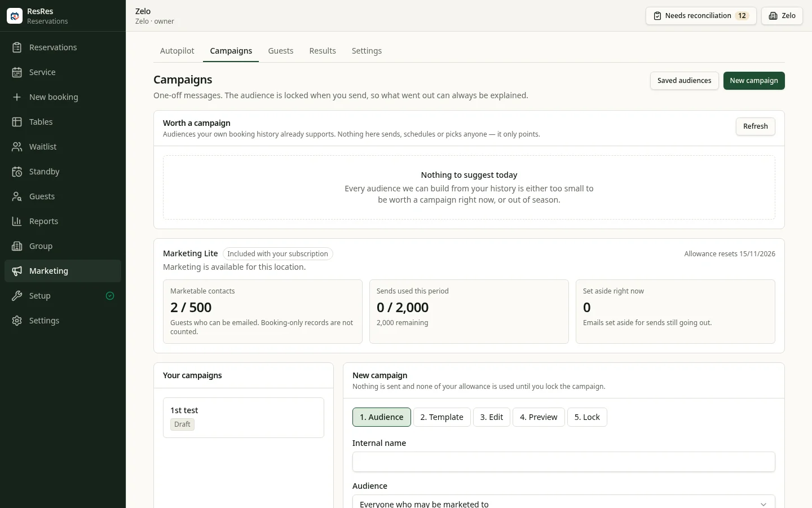The width and height of the screenshot is (812, 508).
Task: Click the Settings gear icon in sidebar
Action: (x=17, y=321)
